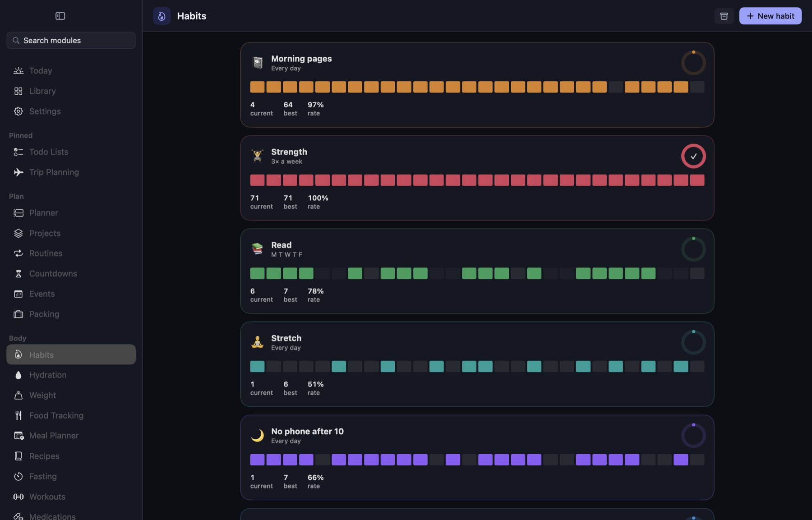
Task: Click the Medications pill icon
Action: pos(18,516)
